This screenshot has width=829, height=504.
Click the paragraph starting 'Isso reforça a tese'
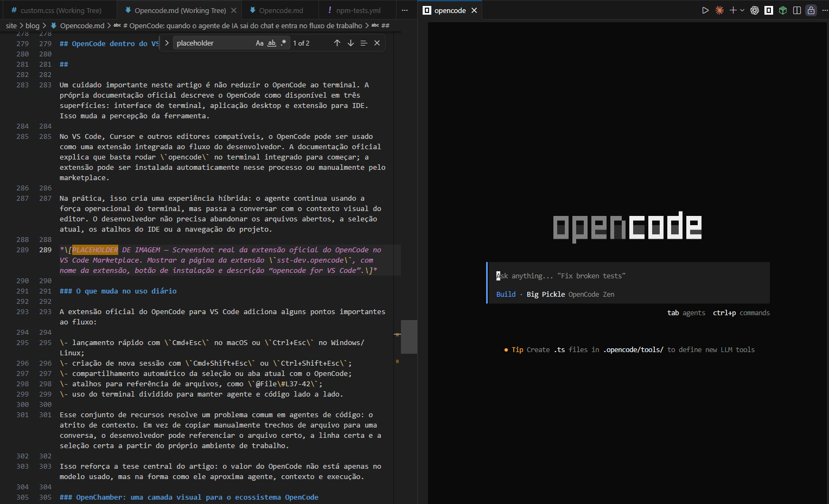point(220,471)
